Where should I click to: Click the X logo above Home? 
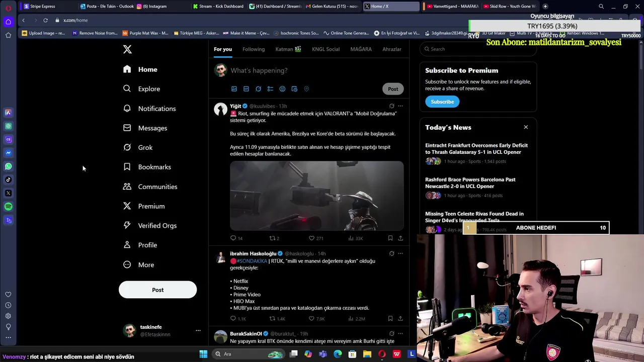click(x=127, y=49)
